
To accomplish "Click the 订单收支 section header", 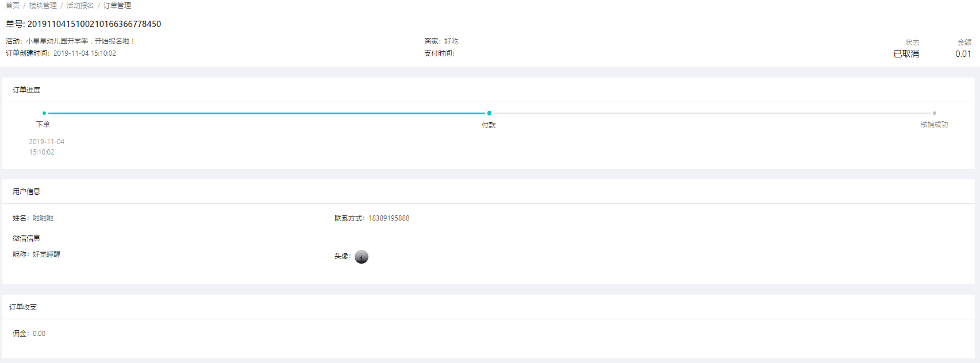I will click(23, 307).
